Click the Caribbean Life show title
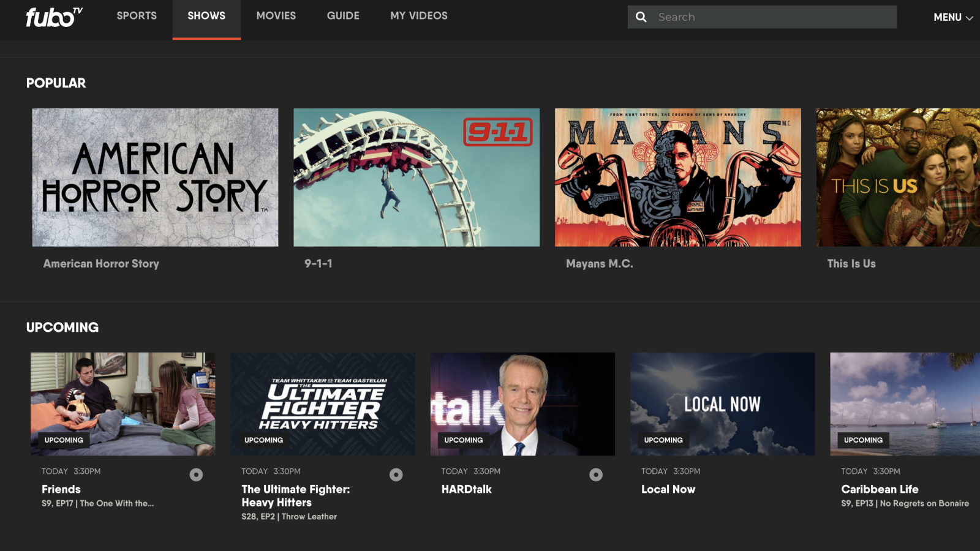980x551 pixels. (x=880, y=489)
